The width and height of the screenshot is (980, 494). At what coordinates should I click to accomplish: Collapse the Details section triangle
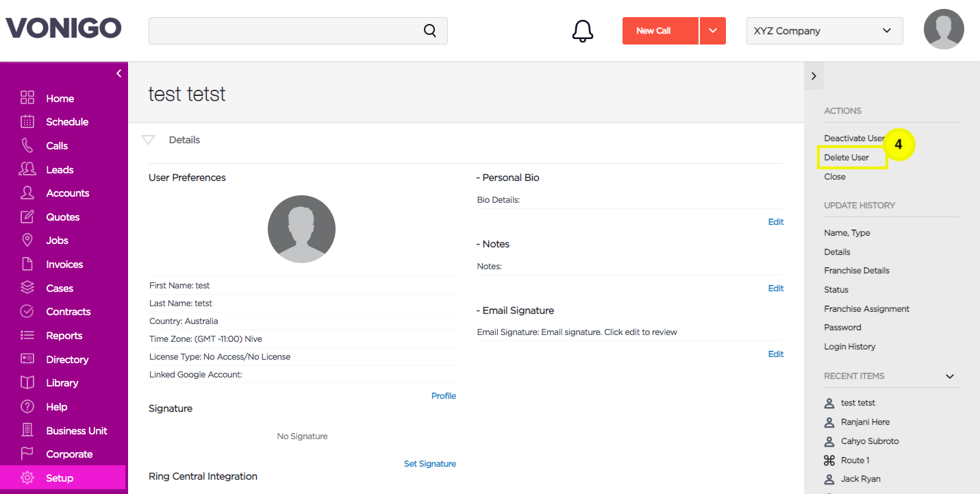148,140
